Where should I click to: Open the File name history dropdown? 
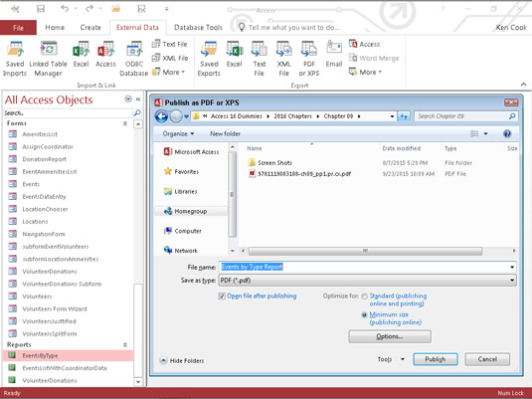(x=512, y=267)
